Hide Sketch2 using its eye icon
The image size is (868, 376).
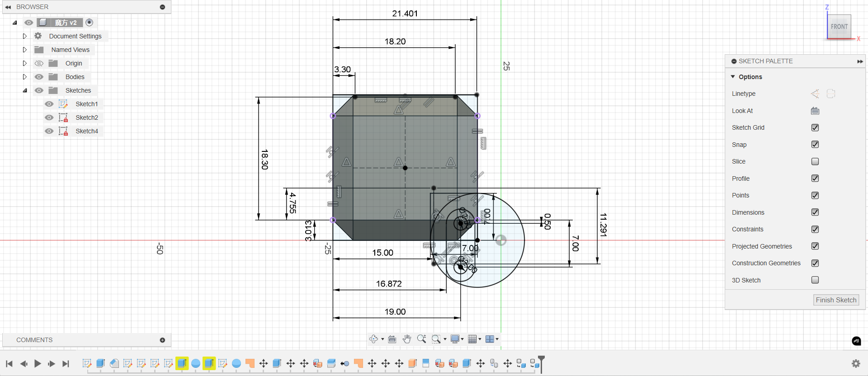point(49,117)
